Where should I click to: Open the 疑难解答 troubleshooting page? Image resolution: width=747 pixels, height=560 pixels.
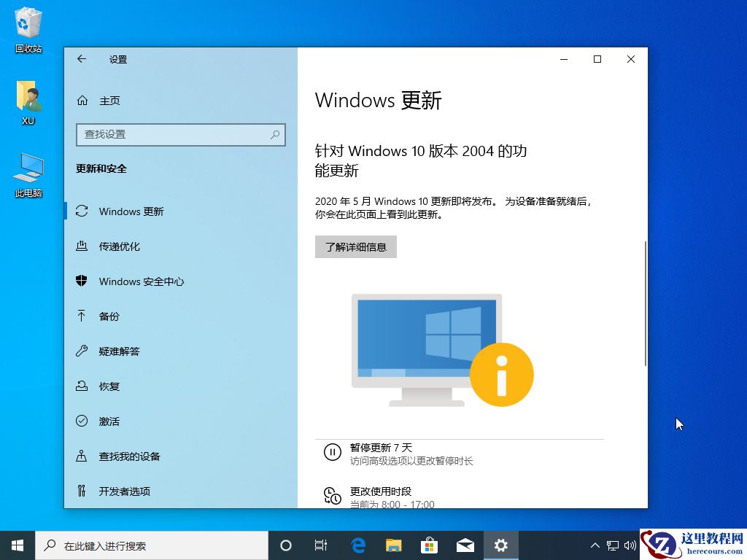(119, 351)
